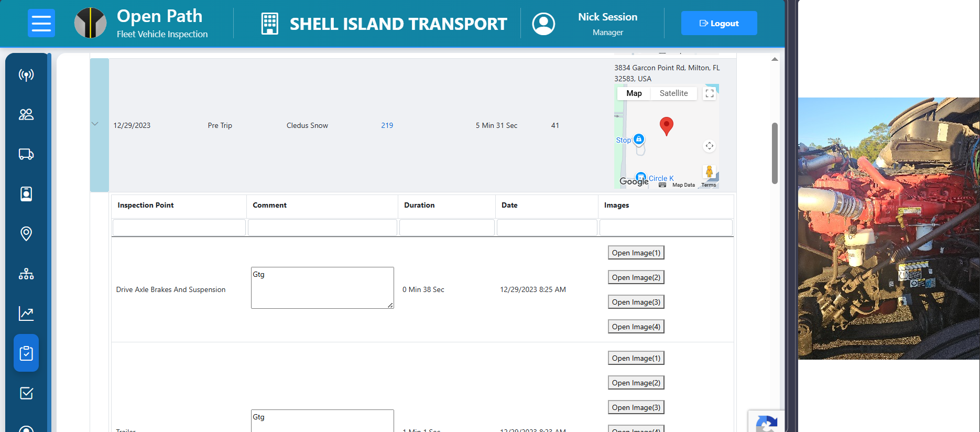The width and height of the screenshot is (980, 432).
Task: Click the page vertical scrollbar thumb
Action: [775, 153]
